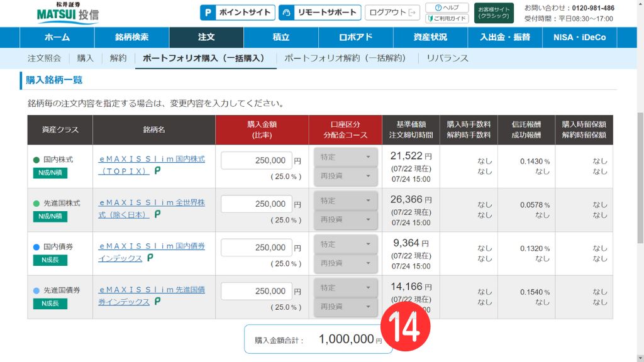644x362 pixels.
Task: Open 再投資 dropdown in 国内債券 row
Action: point(345,263)
